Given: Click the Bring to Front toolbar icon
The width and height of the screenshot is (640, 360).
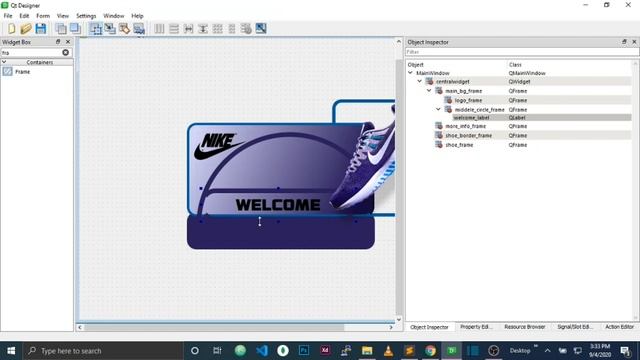Looking at the screenshot, I should pyautogui.click(x=76, y=29).
